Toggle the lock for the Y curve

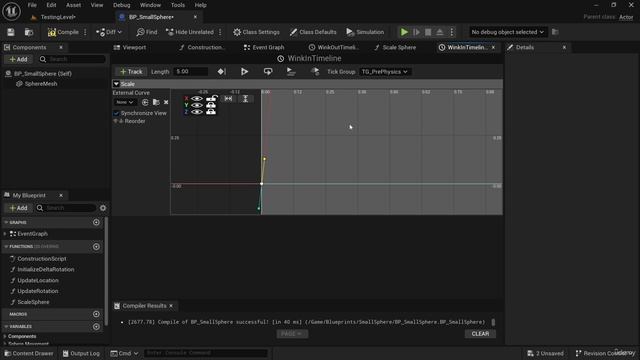[211, 105]
